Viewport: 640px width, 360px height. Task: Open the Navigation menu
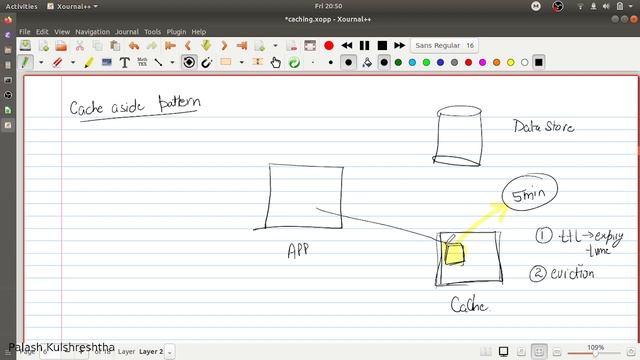pyautogui.click(x=93, y=31)
